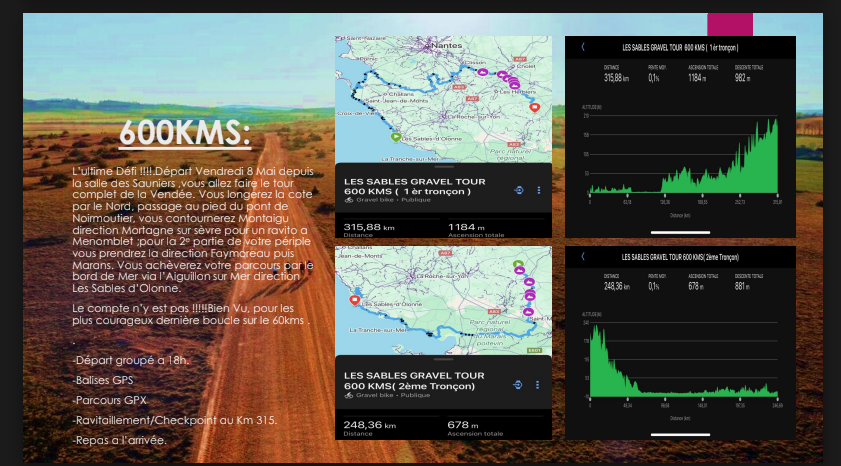Open the three-dot menu for 2ème Tronçon
Viewport: 841px width, 466px height.
coord(539,384)
